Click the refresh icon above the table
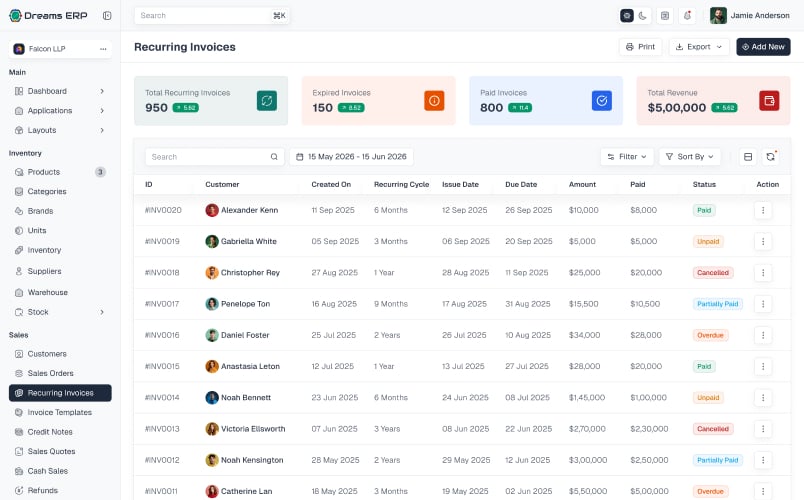The width and height of the screenshot is (804, 500). (x=770, y=156)
